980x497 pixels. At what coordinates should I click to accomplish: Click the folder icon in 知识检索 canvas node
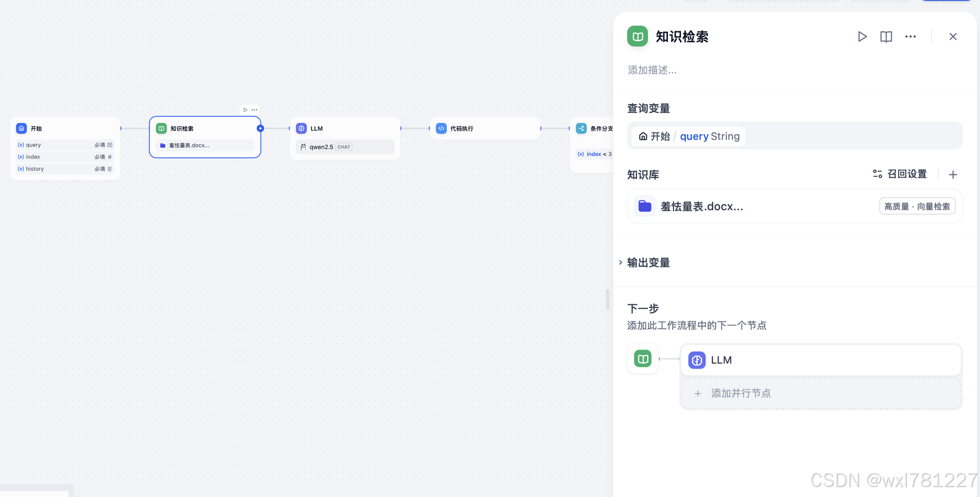coord(163,146)
